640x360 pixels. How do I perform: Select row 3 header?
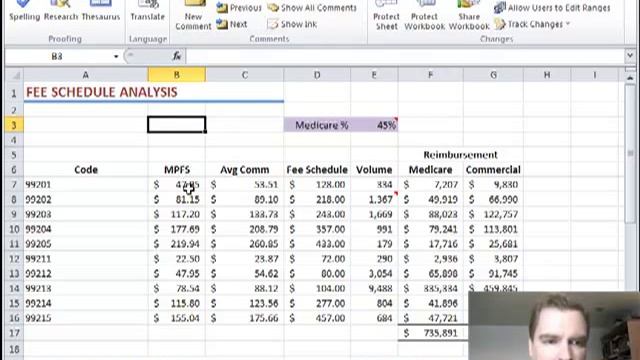pos(14,125)
